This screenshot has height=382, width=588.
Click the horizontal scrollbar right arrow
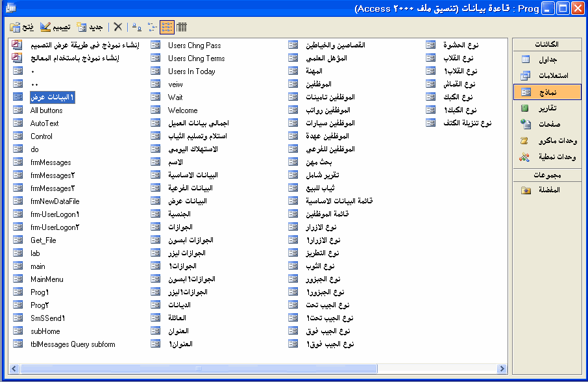pos(502,369)
